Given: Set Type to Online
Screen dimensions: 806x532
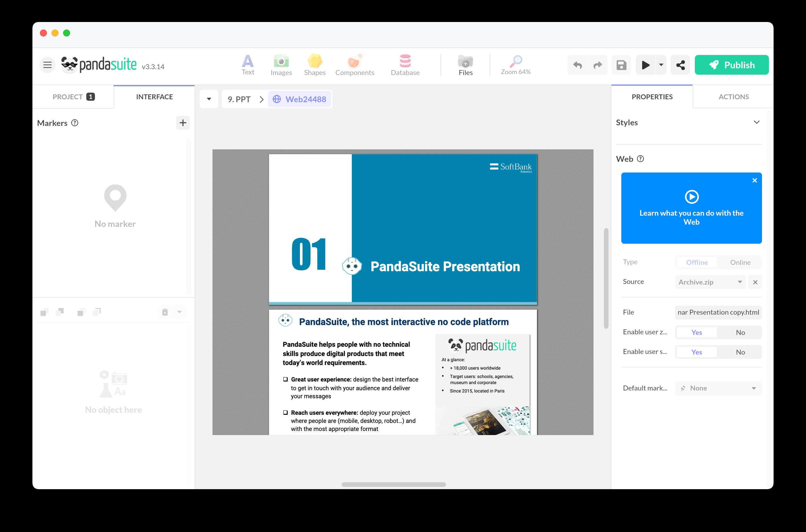Looking at the screenshot, I should click(x=740, y=262).
